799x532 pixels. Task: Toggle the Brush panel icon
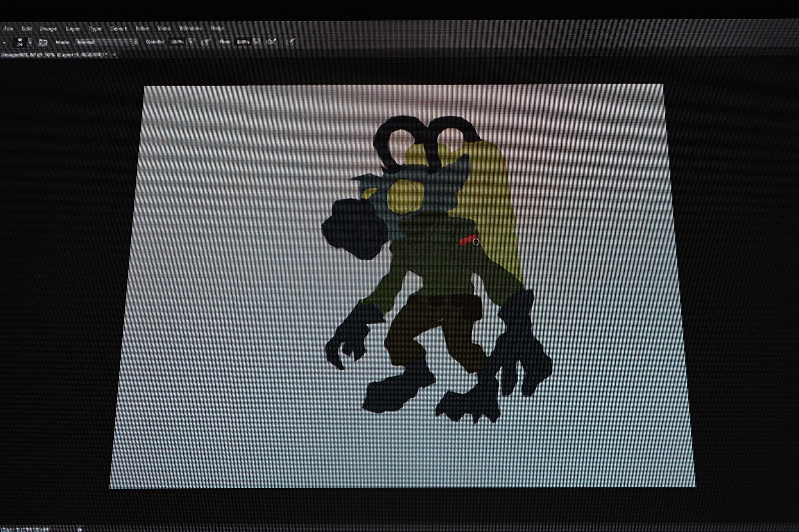pos(43,42)
